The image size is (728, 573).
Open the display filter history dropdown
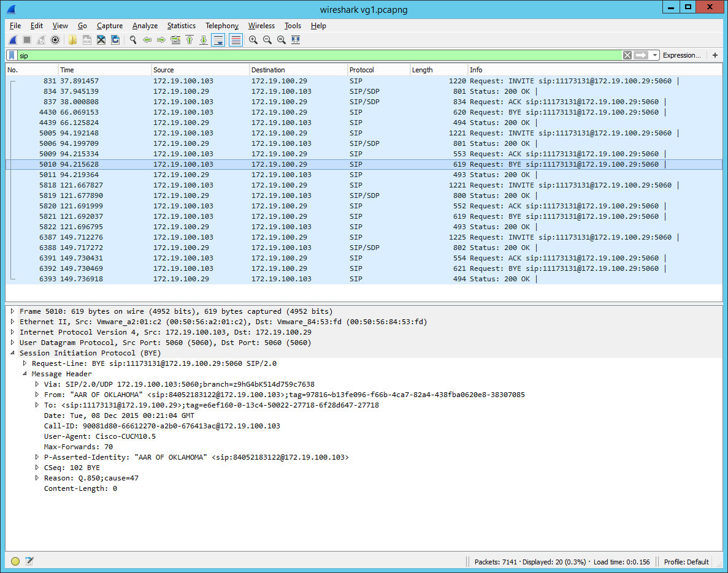(654, 55)
